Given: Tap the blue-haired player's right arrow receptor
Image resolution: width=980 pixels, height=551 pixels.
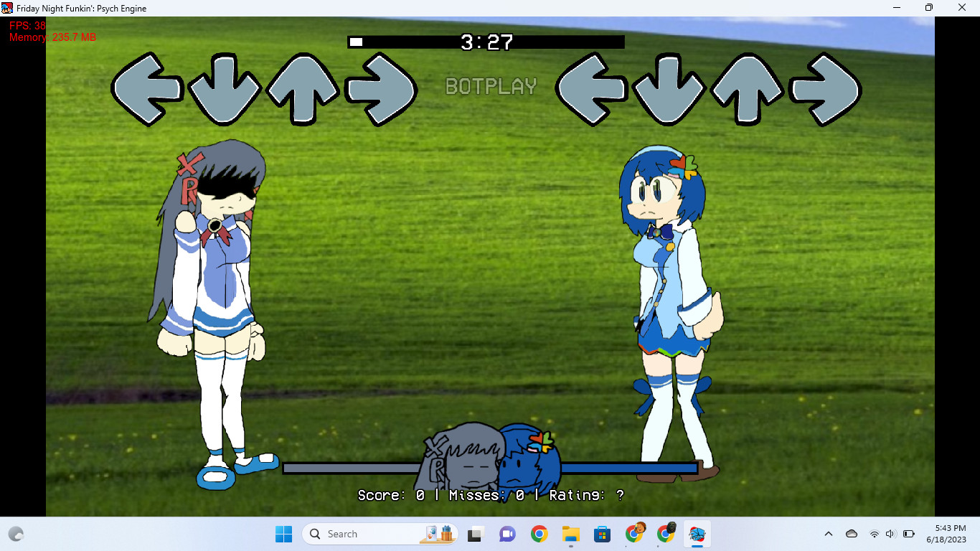Looking at the screenshot, I should 826,89.
